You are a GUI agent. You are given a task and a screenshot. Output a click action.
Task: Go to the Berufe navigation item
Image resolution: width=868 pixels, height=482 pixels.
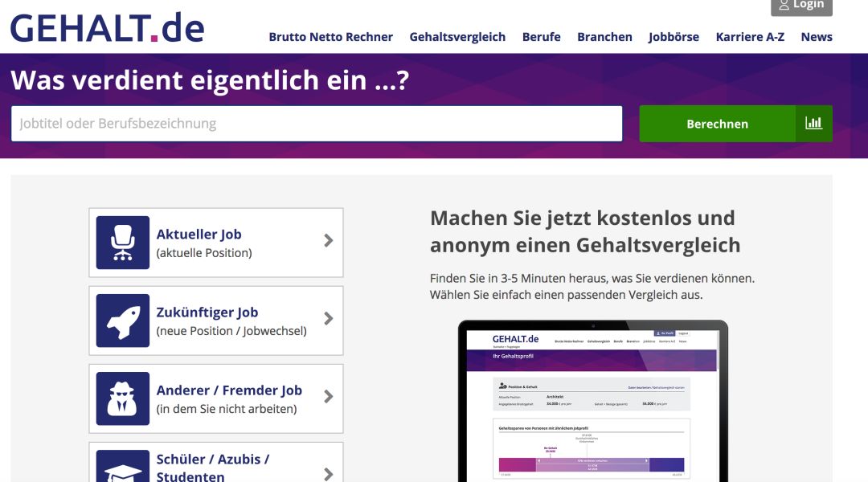[542, 37]
